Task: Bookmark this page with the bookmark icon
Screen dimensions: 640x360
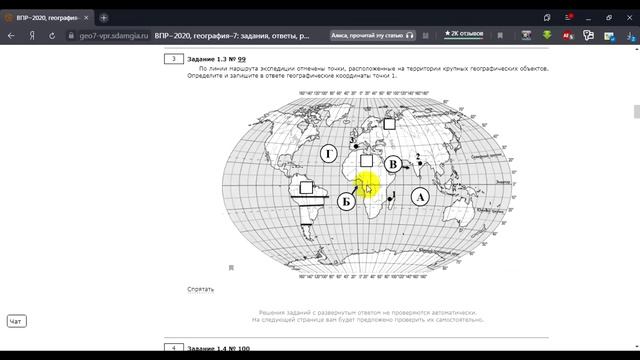Action: tap(500, 36)
